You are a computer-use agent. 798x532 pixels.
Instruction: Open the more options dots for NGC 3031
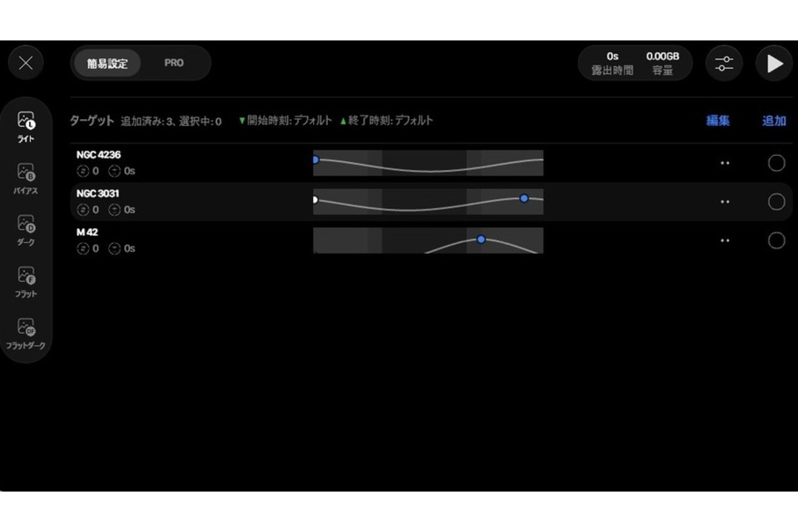(725, 202)
